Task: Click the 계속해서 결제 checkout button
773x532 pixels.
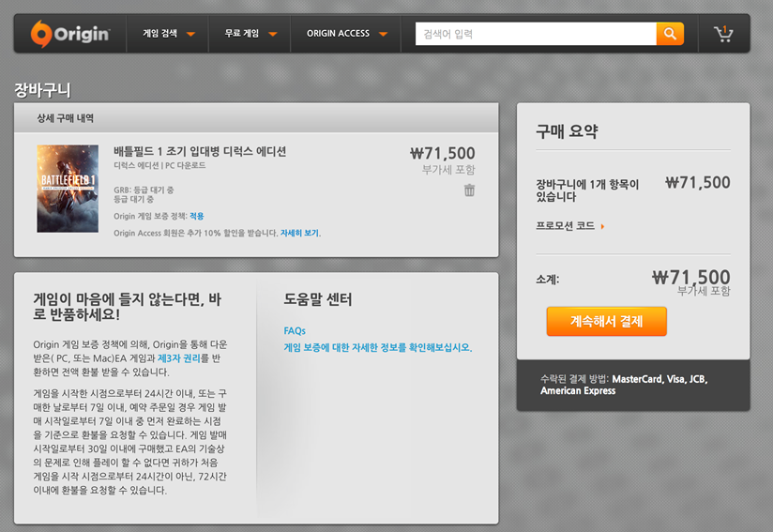Action: pyautogui.click(x=606, y=322)
